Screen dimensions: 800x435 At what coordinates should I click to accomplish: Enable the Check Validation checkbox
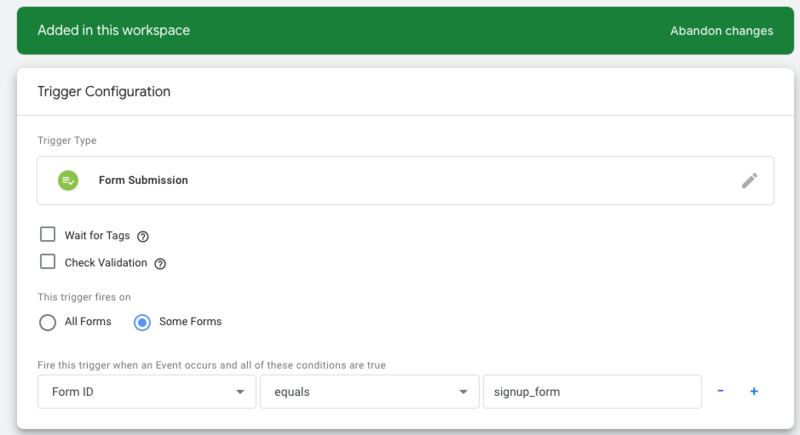[47, 262]
